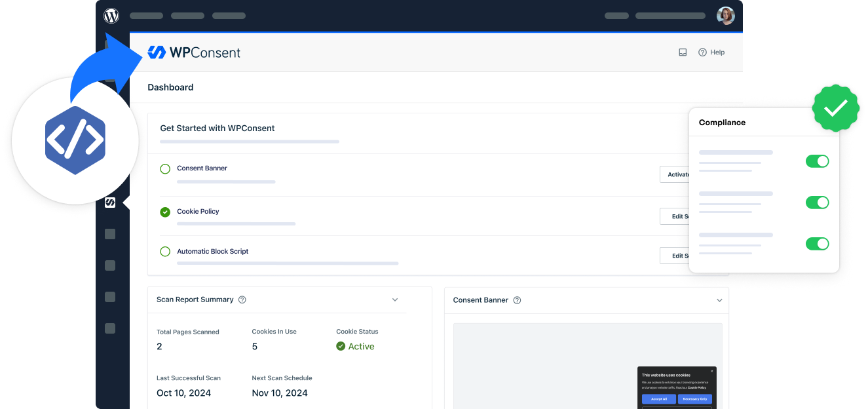This screenshot has width=868, height=409.
Task: Click Consent Banner empty status circle
Action: point(165,168)
